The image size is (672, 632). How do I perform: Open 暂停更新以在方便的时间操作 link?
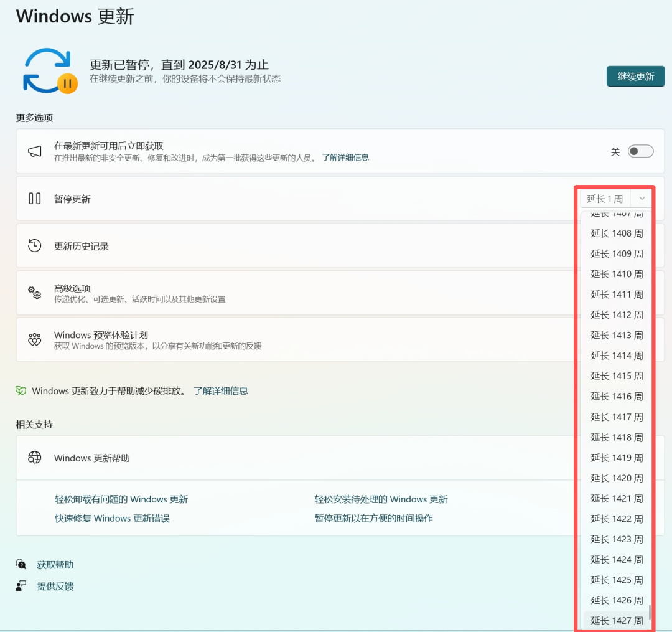[x=374, y=519]
